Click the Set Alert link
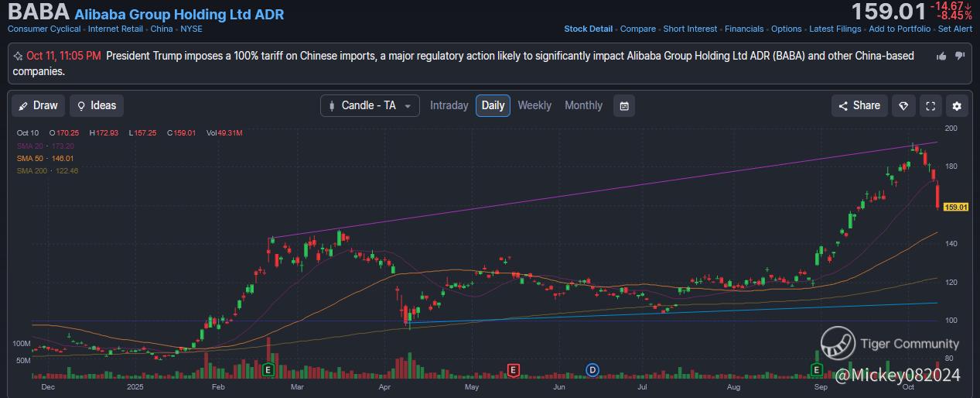 tap(955, 29)
